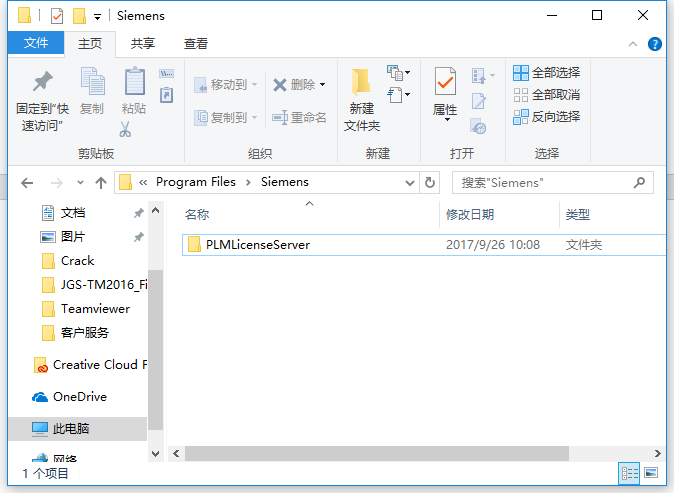Image resolution: width=674 pixels, height=493 pixels.
Task: Sort by Type (类型) column header
Action: pos(577,214)
